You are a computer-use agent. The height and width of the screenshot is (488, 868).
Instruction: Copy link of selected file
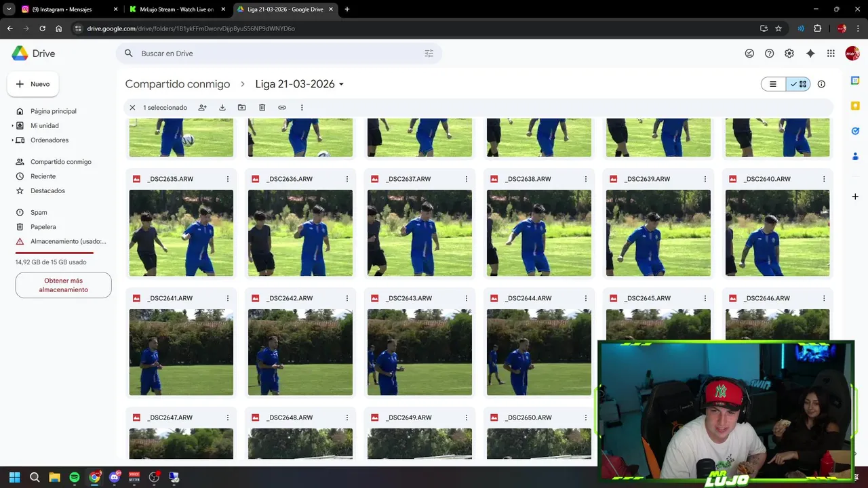[282, 108]
